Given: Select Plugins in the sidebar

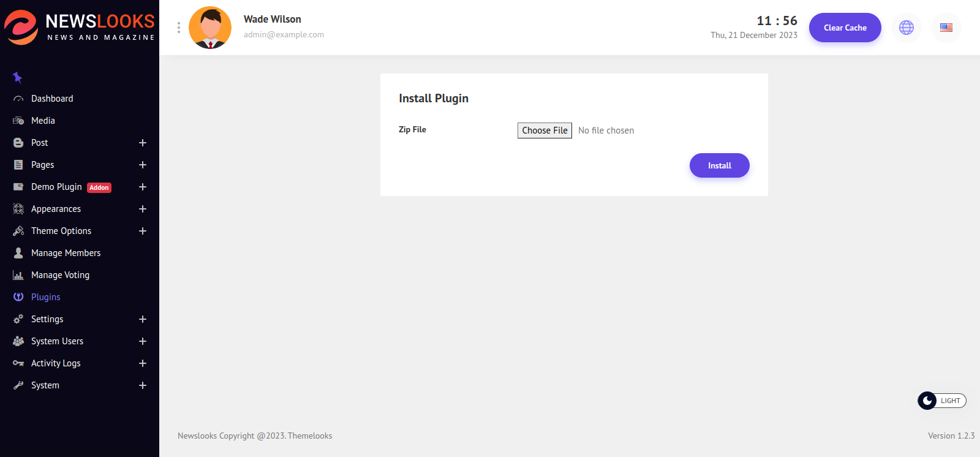Looking at the screenshot, I should [x=46, y=297].
